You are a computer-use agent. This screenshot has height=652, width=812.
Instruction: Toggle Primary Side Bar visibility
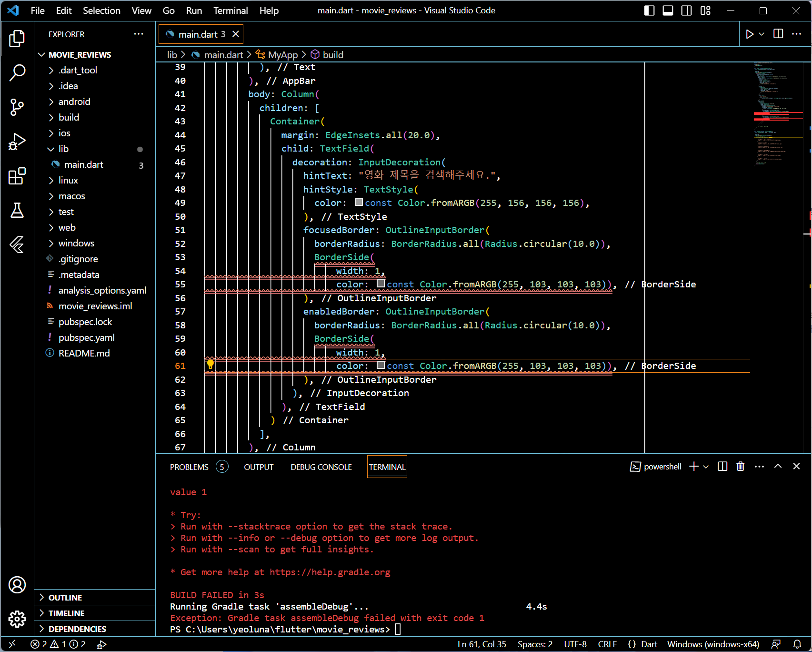649,10
